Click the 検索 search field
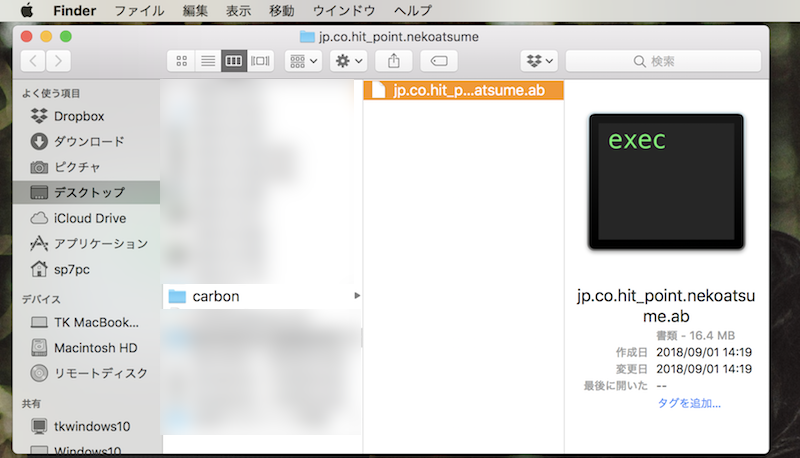 tap(663, 61)
